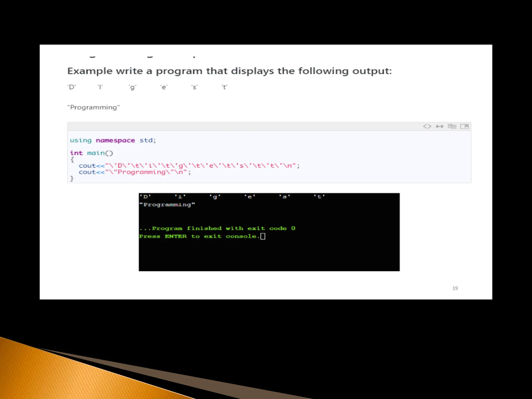Click the 'int main()' code line
The width and height of the screenshot is (532, 399).
pos(91,153)
